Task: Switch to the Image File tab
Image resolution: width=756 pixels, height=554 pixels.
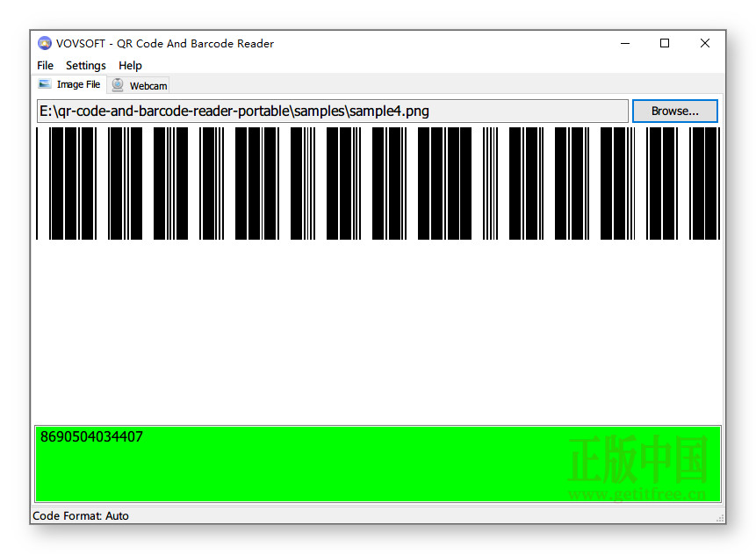Action: pos(70,84)
